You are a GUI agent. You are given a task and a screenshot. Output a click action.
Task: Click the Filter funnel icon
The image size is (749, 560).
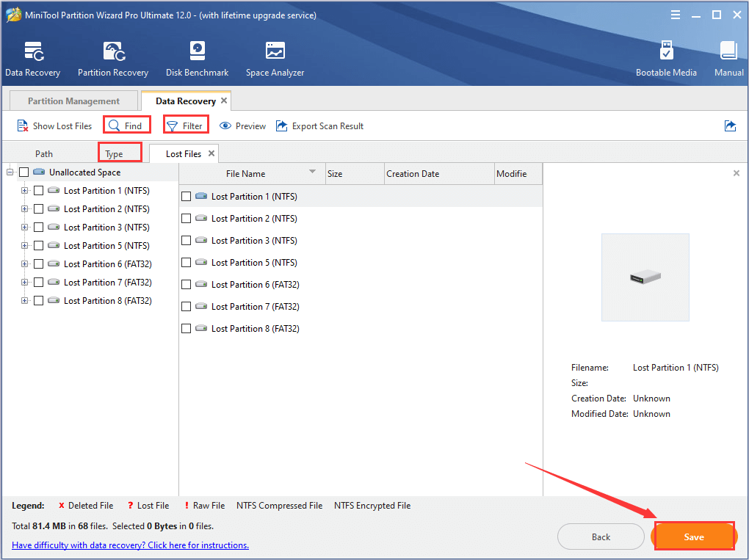172,126
